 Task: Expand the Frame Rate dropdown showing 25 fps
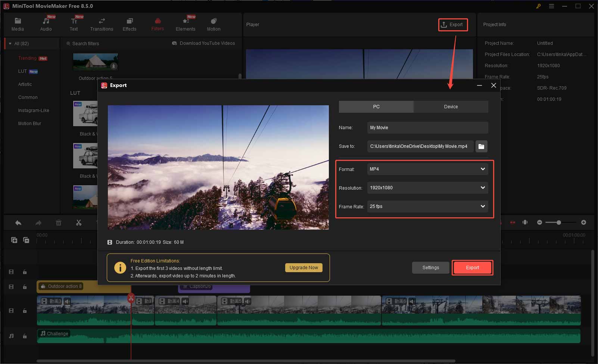[x=427, y=206]
